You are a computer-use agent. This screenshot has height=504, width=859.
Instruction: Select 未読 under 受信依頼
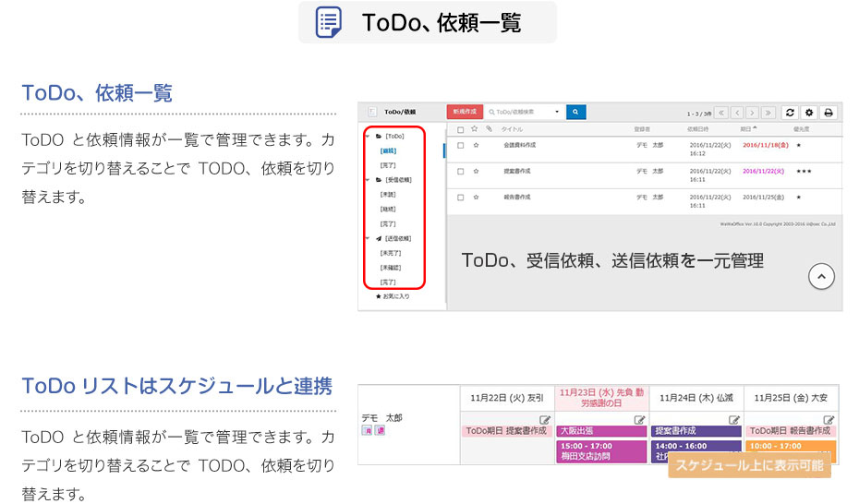pyautogui.click(x=388, y=194)
